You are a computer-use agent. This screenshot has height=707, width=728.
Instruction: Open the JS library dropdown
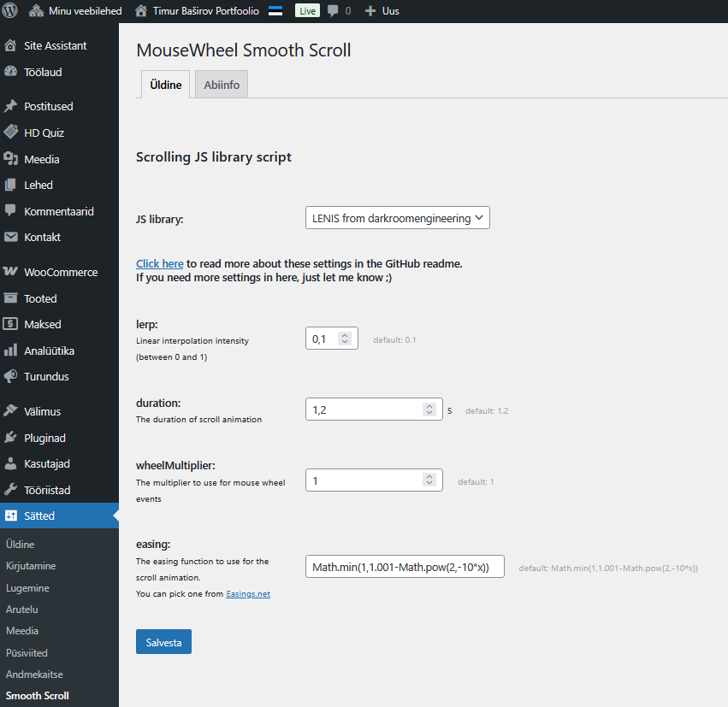click(x=397, y=218)
